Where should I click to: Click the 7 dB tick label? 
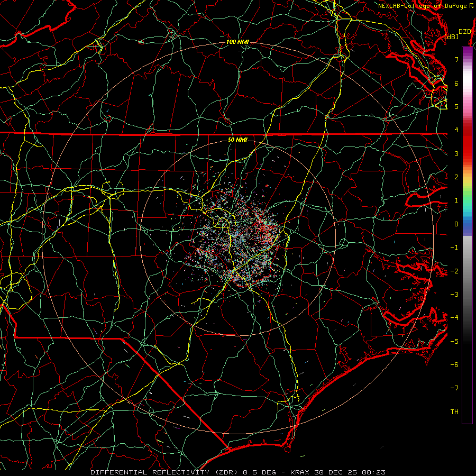pyautogui.click(x=456, y=59)
